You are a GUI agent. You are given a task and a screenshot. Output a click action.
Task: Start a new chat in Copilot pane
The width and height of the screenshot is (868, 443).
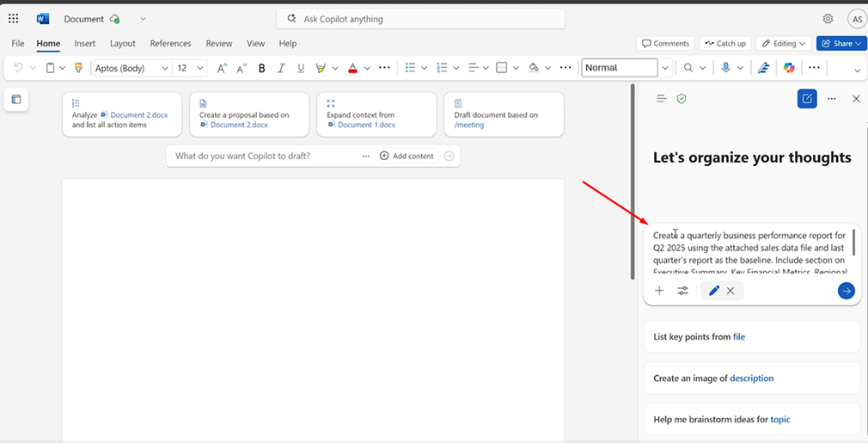(x=807, y=99)
